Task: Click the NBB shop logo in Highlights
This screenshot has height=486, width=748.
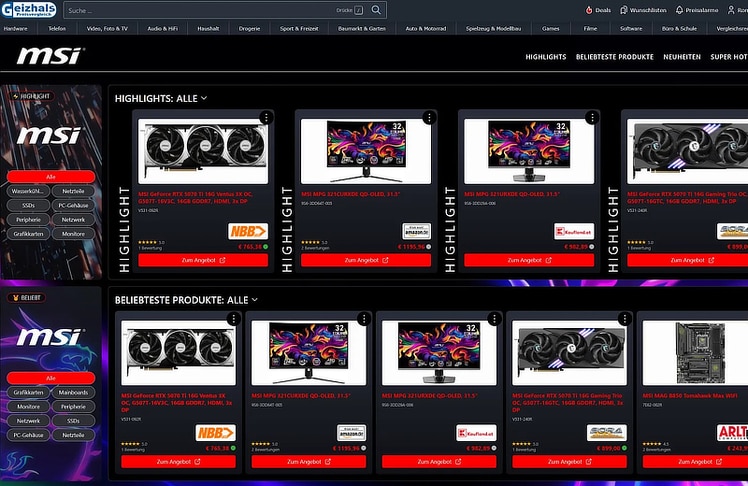Action: coord(248,231)
